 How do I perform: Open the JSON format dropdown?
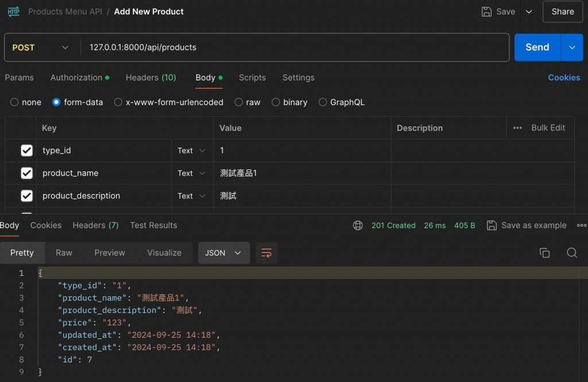[223, 253]
